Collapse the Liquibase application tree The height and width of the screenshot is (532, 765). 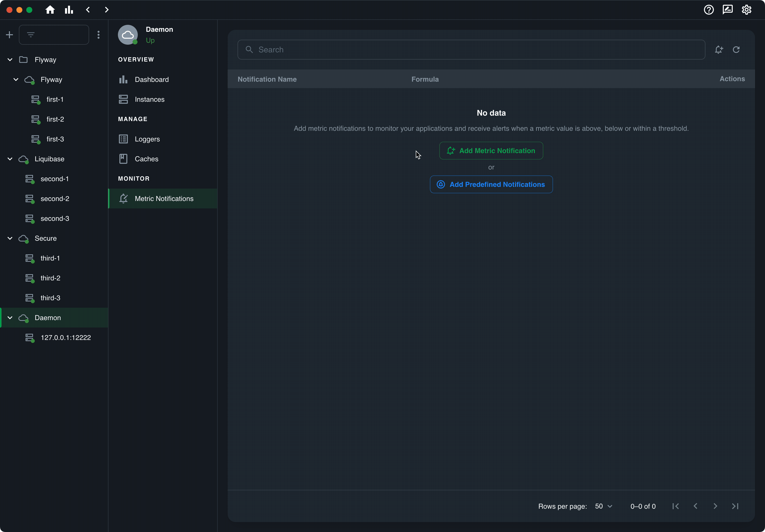pos(10,159)
